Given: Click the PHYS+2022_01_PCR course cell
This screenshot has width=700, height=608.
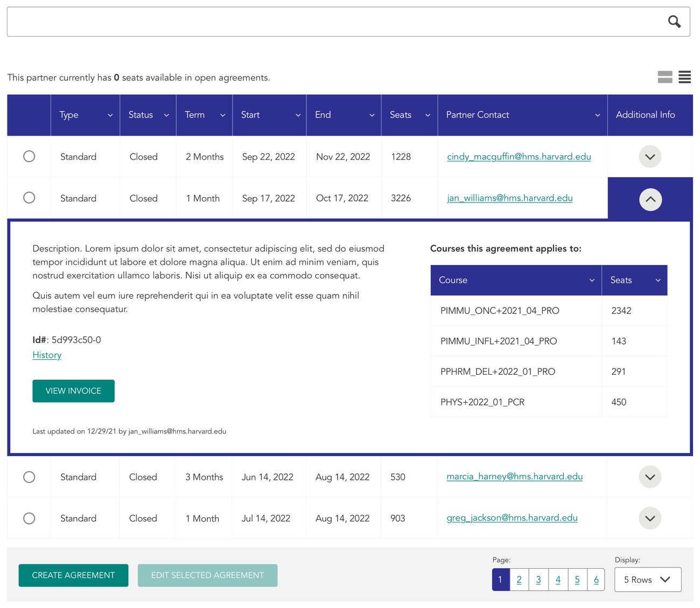Looking at the screenshot, I should pyautogui.click(x=516, y=402).
